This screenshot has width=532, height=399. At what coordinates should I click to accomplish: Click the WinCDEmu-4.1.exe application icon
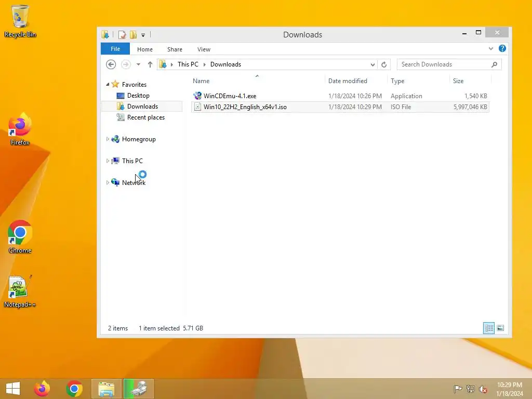coord(197,96)
